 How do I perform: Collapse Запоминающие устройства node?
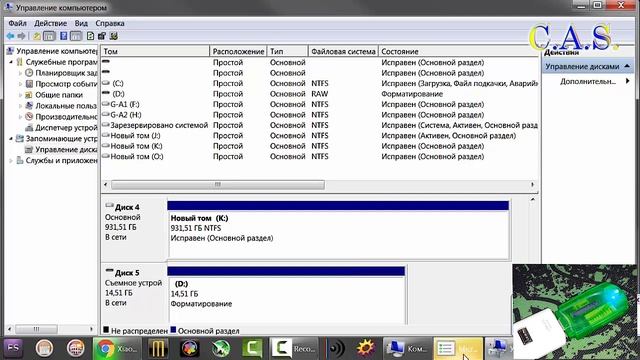point(11,139)
